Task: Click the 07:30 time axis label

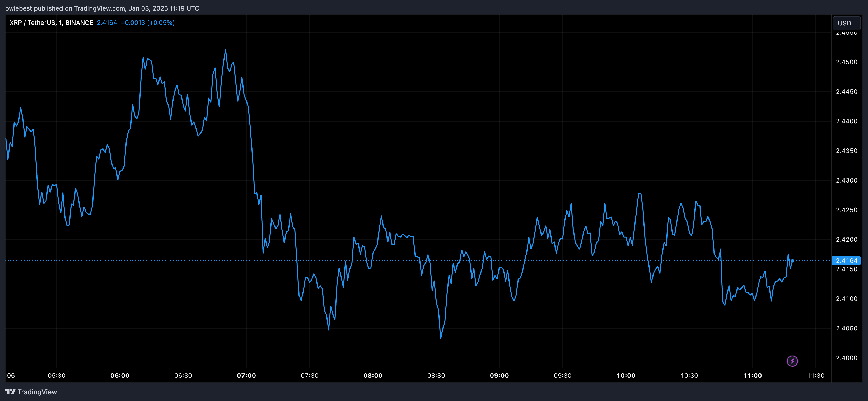Action: coord(310,375)
